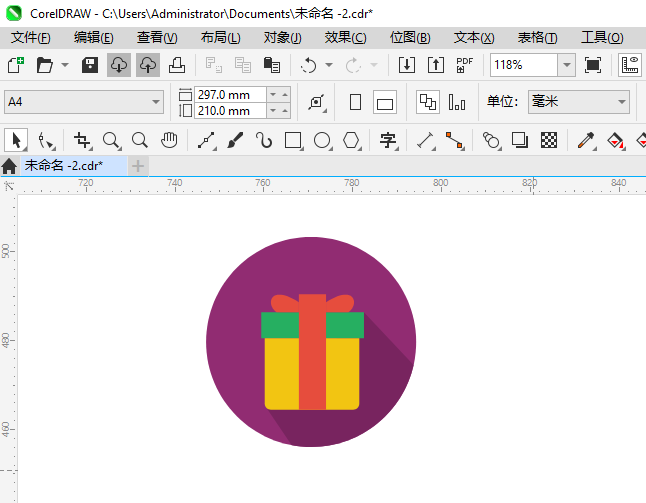Screen dimensions: 646x503
Task: Select the Interactive Fill bucket tool
Action: (615, 140)
